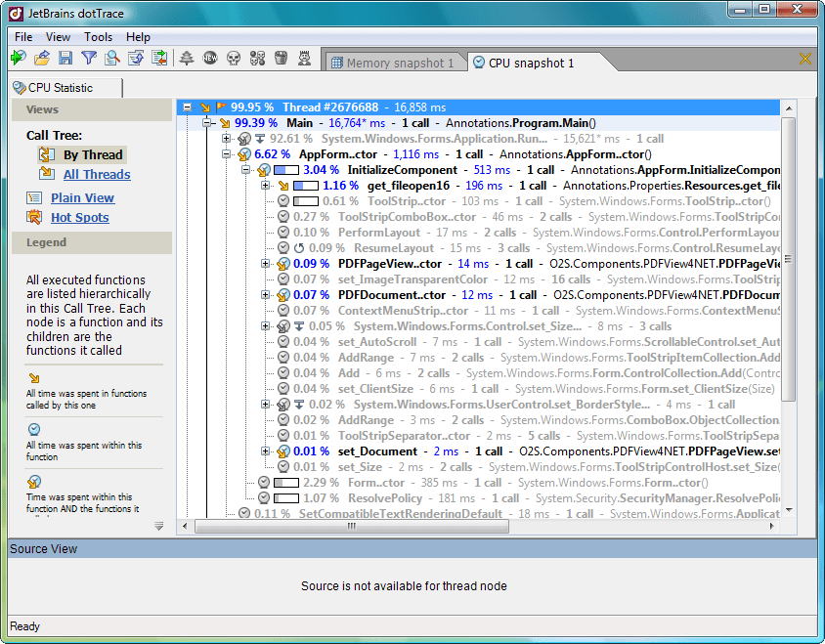The height and width of the screenshot is (644, 825).
Task: Collapse the InitializeComponent tree node
Action: 246,170
